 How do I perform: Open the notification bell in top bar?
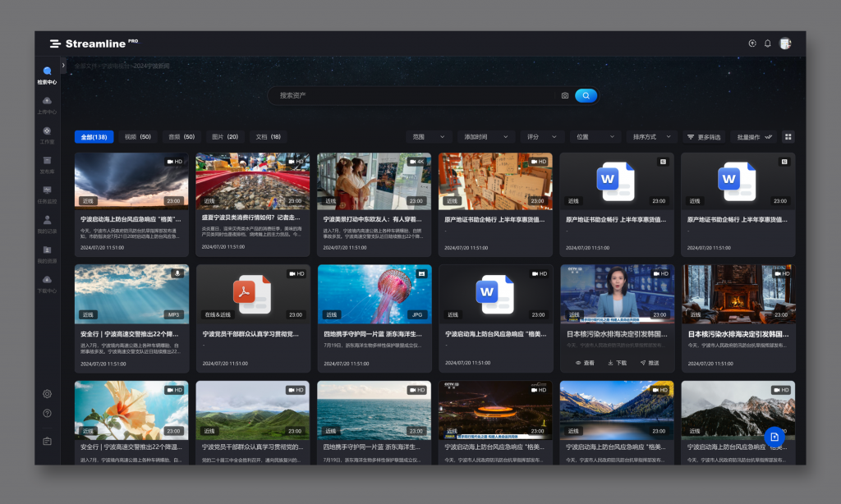(768, 44)
